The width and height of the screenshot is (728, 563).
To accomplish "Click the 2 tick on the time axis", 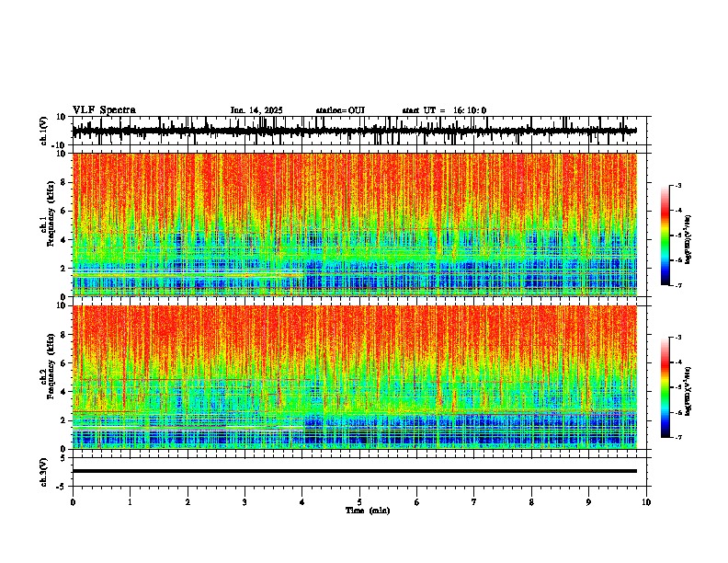I will pyautogui.click(x=188, y=502).
